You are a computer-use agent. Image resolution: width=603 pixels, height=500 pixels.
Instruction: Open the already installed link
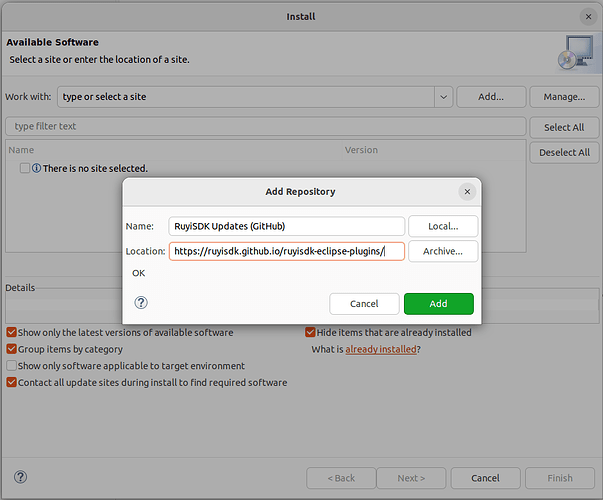click(381, 349)
